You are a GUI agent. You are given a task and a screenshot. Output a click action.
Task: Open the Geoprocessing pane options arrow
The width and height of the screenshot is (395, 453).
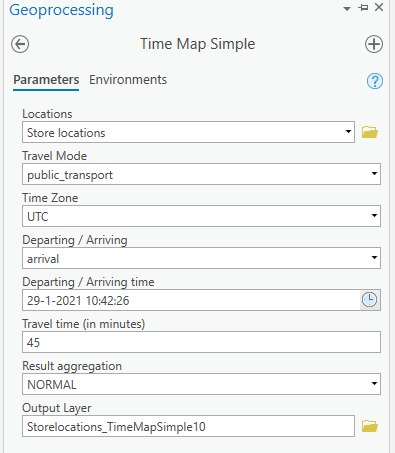click(347, 9)
